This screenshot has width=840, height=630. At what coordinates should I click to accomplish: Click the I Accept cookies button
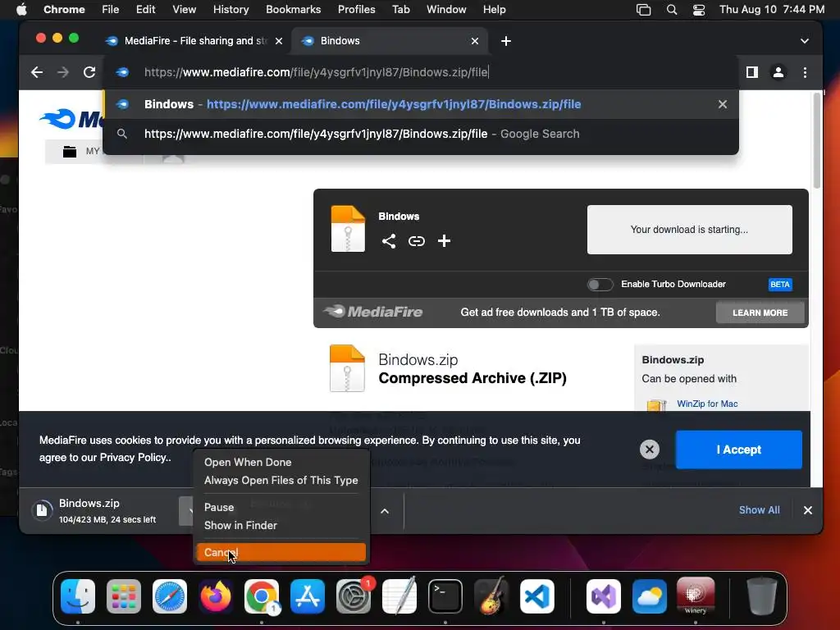tap(739, 450)
